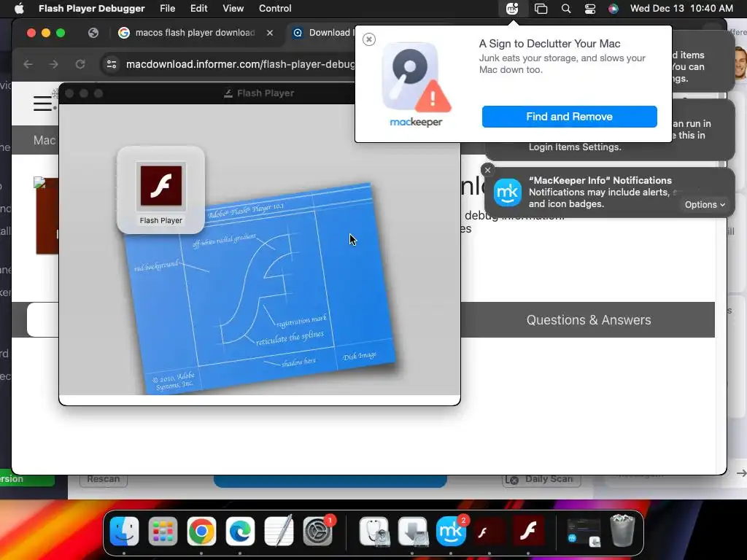Screen dimensions: 747x560
Task: Click the Siri icon in menu bar
Action: click(x=613, y=8)
